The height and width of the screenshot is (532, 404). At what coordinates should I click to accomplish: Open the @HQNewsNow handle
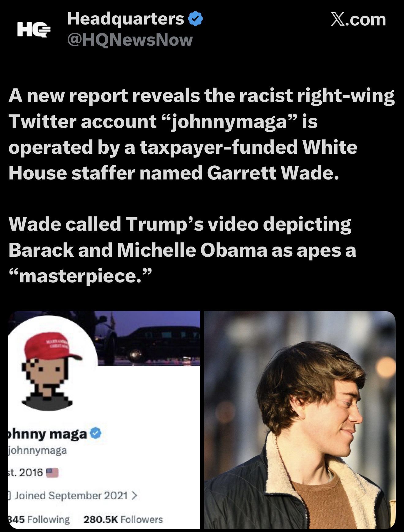point(130,40)
